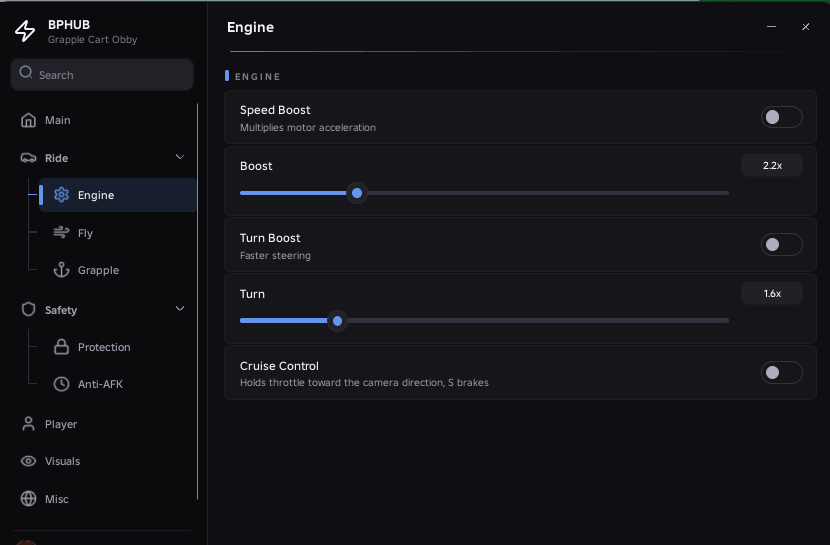Click the Boost slider handle

pyautogui.click(x=357, y=193)
